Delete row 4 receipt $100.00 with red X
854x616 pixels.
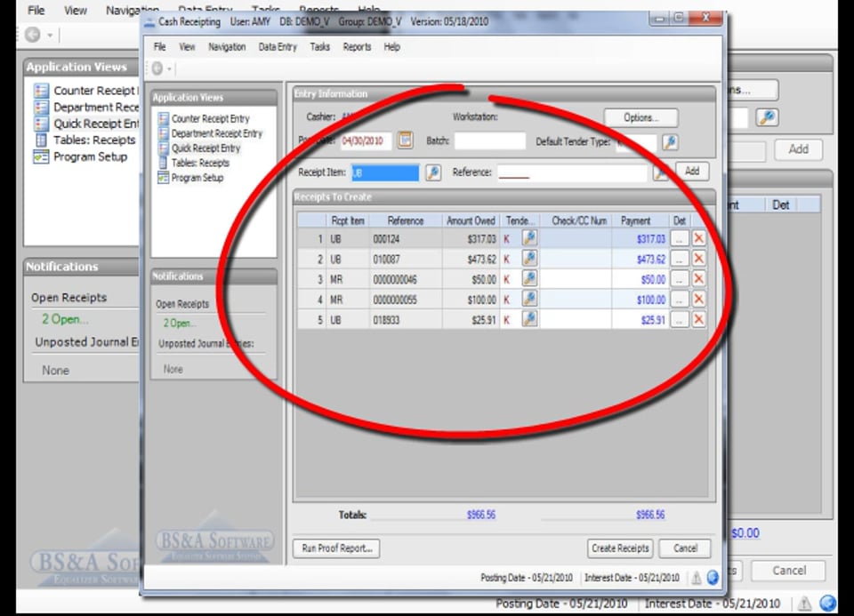(x=699, y=299)
